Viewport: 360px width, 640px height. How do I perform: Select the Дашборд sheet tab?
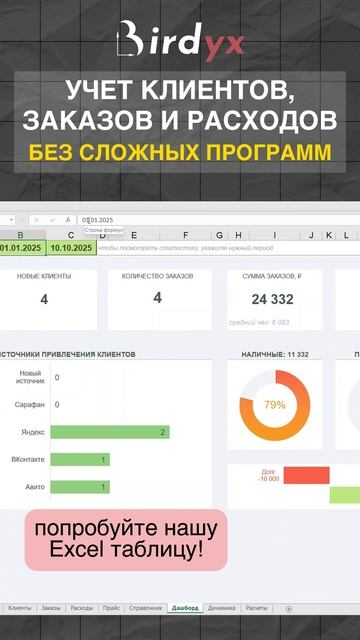point(185,608)
